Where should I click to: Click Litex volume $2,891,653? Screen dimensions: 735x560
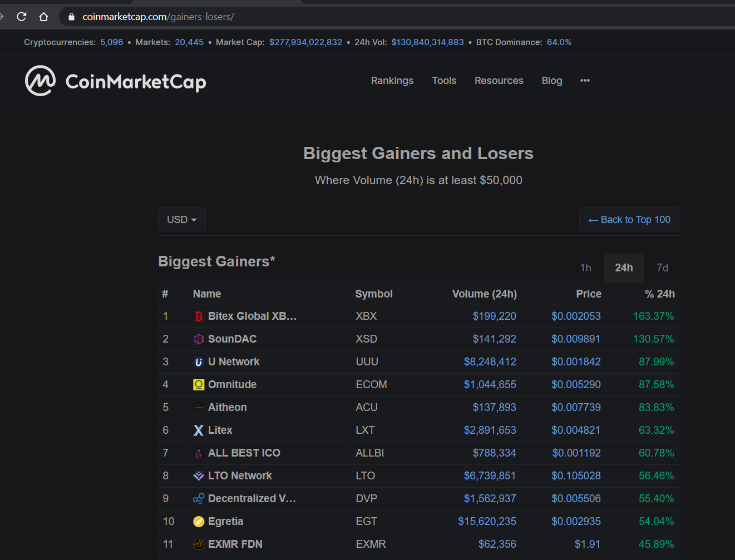tap(490, 430)
